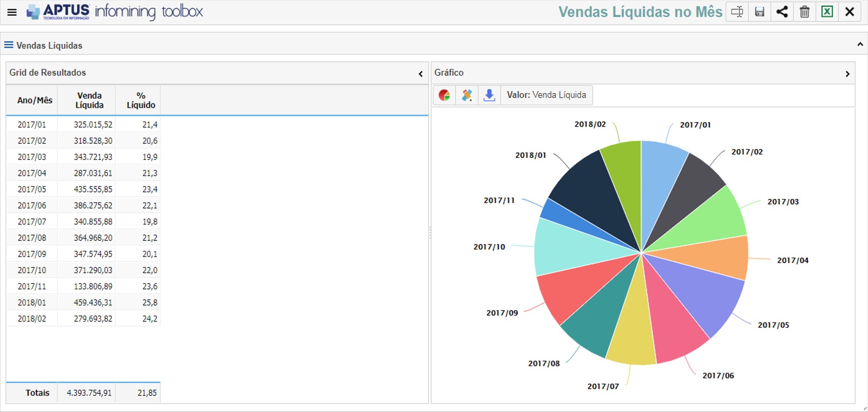Open the Valor: Venda Líquida selector
The width and height of the screenshot is (868, 412).
[546, 95]
